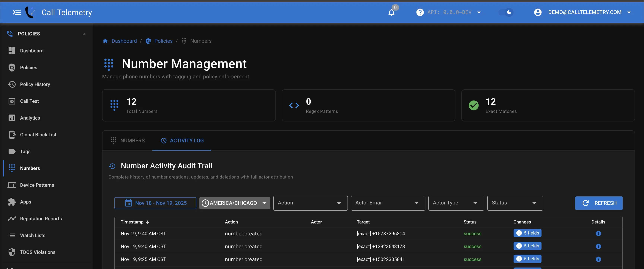Click the home icon in breadcrumb

click(105, 41)
